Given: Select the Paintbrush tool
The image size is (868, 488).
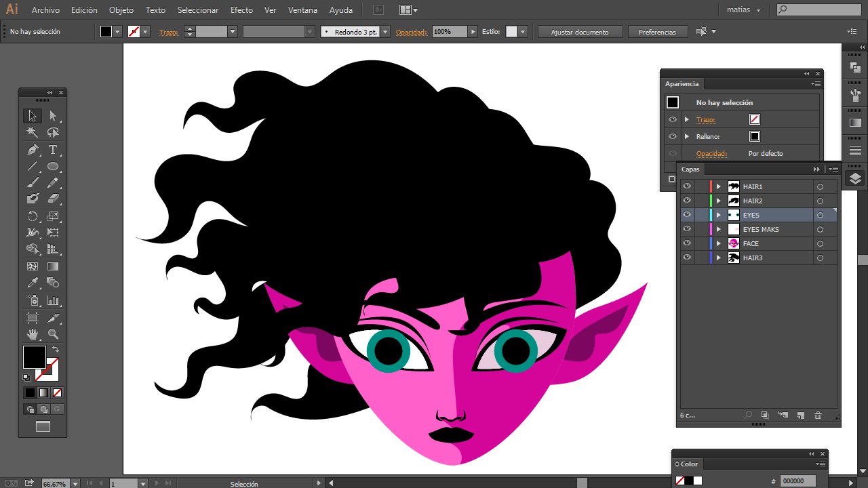Looking at the screenshot, I should coord(33,183).
